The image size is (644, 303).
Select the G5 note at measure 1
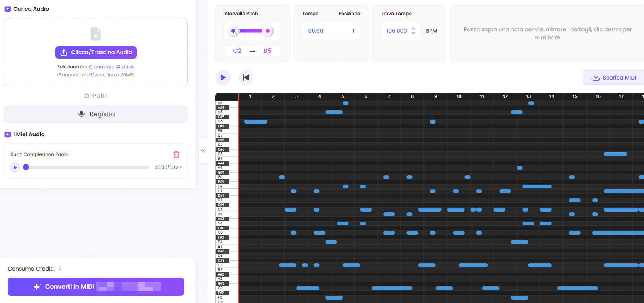point(256,122)
